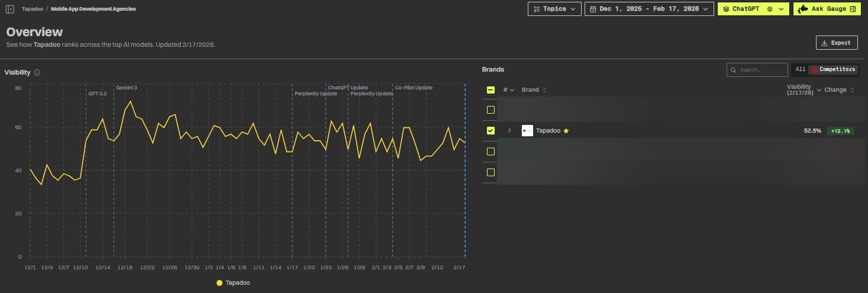The height and width of the screenshot is (293, 868).
Task: Click the calendar icon in date range
Action: click(593, 9)
